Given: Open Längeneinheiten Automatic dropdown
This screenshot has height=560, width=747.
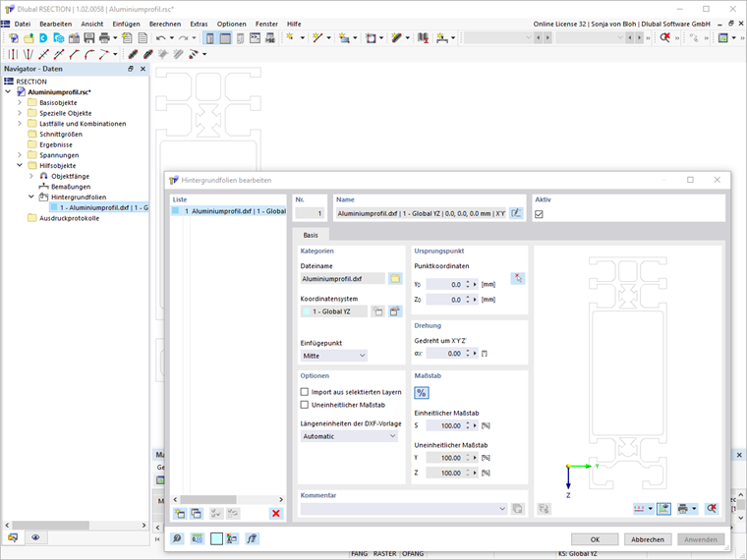Looking at the screenshot, I should (x=349, y=436).
